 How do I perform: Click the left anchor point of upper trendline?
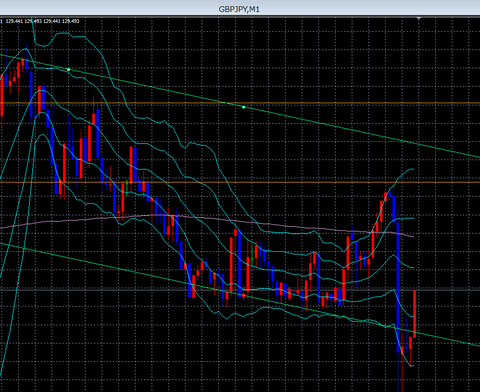click(x=69, y=69)
